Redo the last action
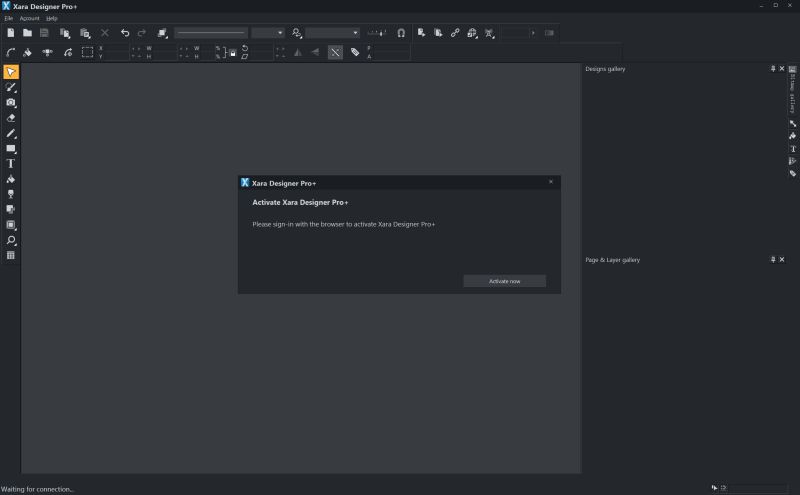The width and height of the screenshot is (800, 495). point(142,33)
